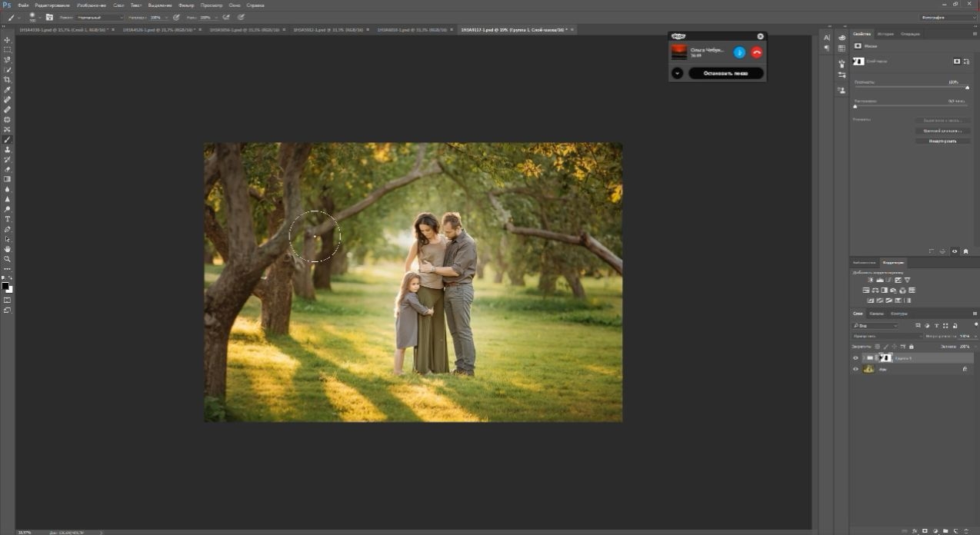Image resolution: width=980 pixels, height=535 pixels.
Task: Expand the Skype call options chevron
Action: click(x=677, y=73)
